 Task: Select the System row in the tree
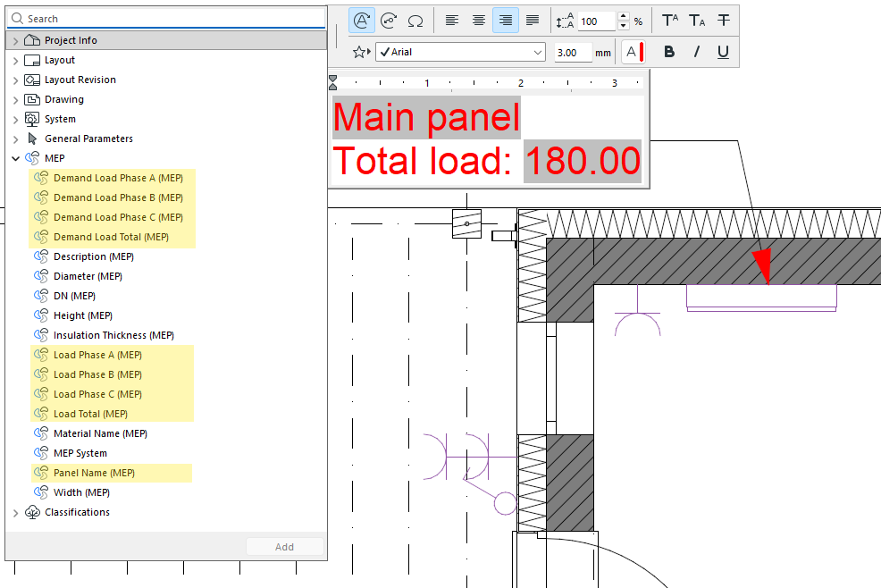pos(166,119)
